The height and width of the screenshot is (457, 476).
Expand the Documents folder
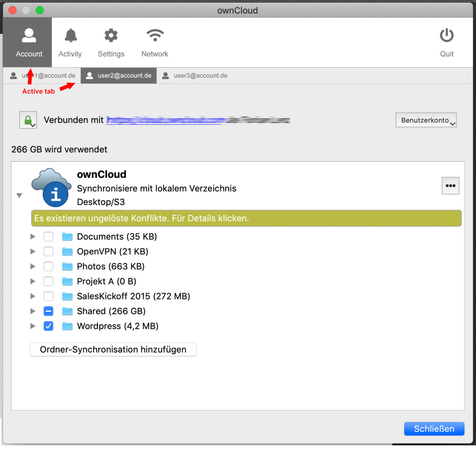click(x=33, y=237)
